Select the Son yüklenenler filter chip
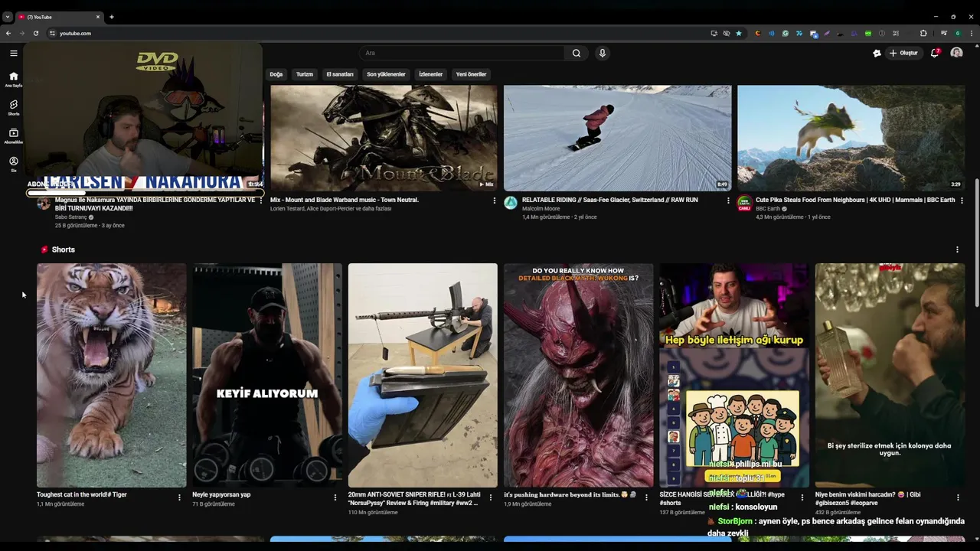 coord(386,74)
